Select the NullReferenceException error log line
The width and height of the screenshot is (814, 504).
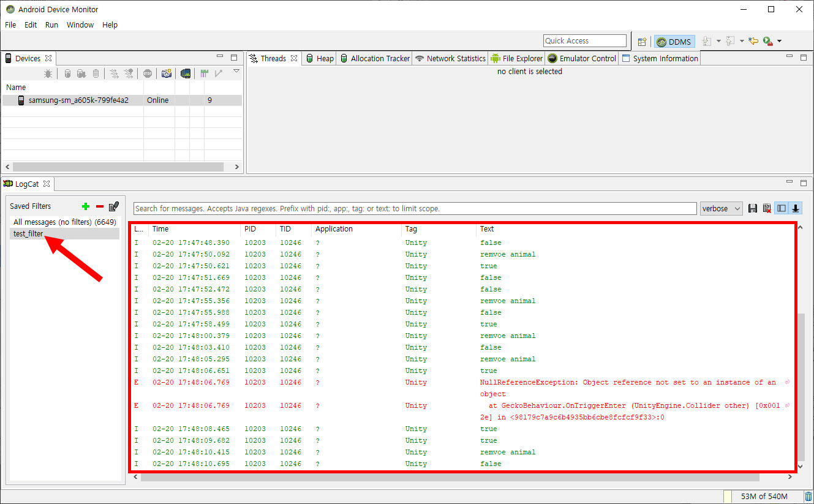[463, 388]
